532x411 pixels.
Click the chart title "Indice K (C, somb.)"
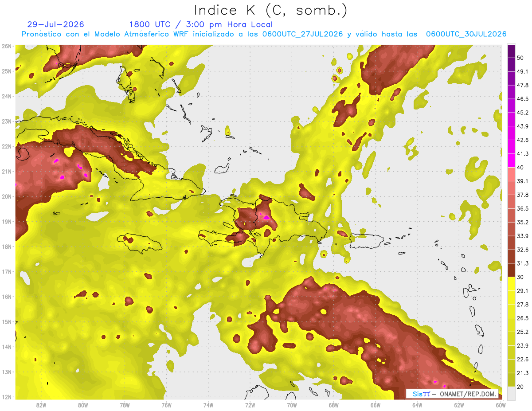[270, 10]
